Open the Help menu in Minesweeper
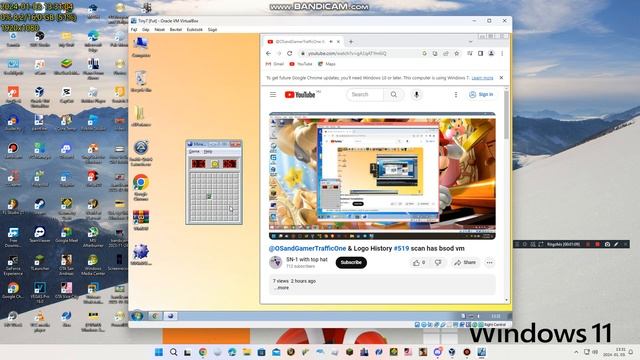640x360 pixels. [208, 152]
